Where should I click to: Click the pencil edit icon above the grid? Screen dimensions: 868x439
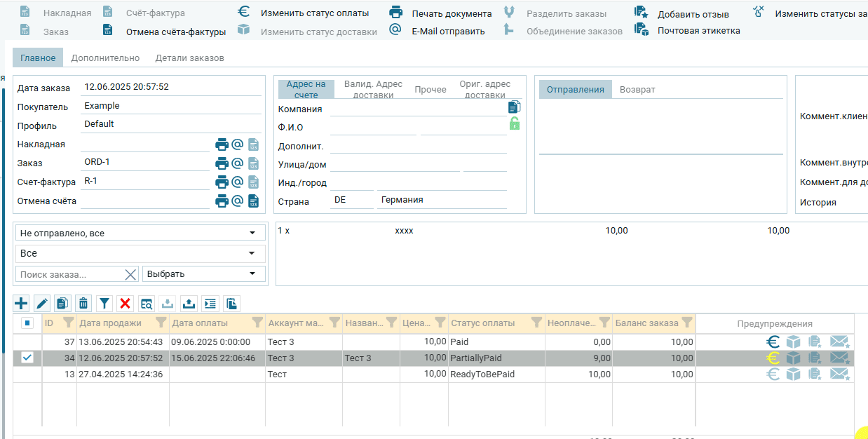(x=42, y=303)
